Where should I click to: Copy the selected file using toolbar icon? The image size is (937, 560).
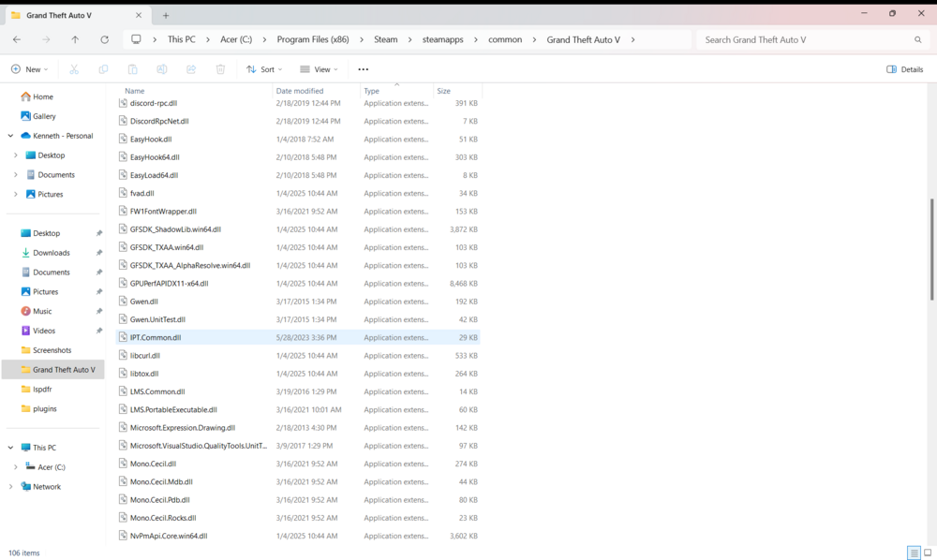coord(103,68)
